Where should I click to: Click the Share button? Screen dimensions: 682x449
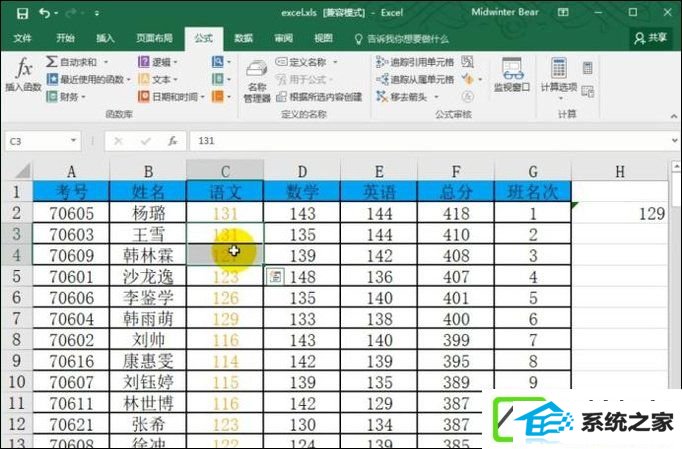pos(650,38)
